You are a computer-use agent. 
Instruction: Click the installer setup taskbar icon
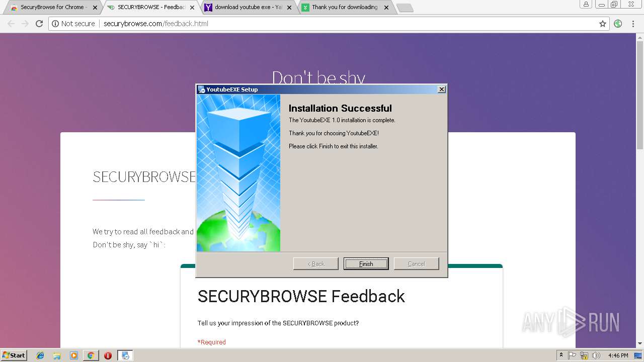125,355
